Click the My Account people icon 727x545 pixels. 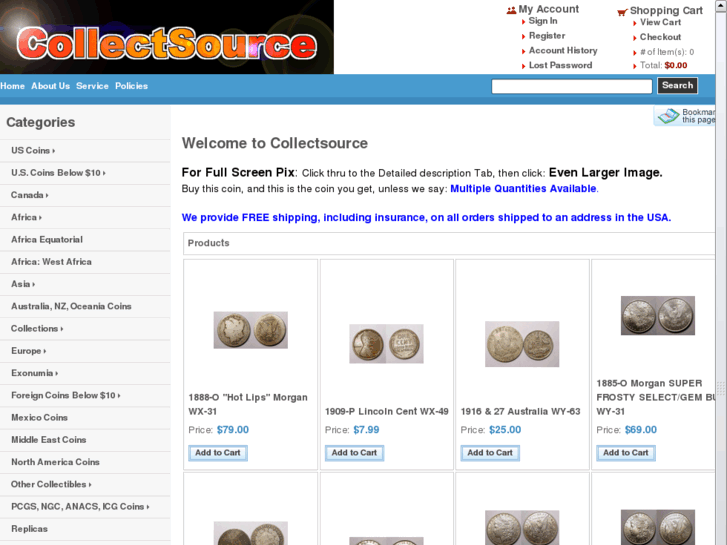511,10
